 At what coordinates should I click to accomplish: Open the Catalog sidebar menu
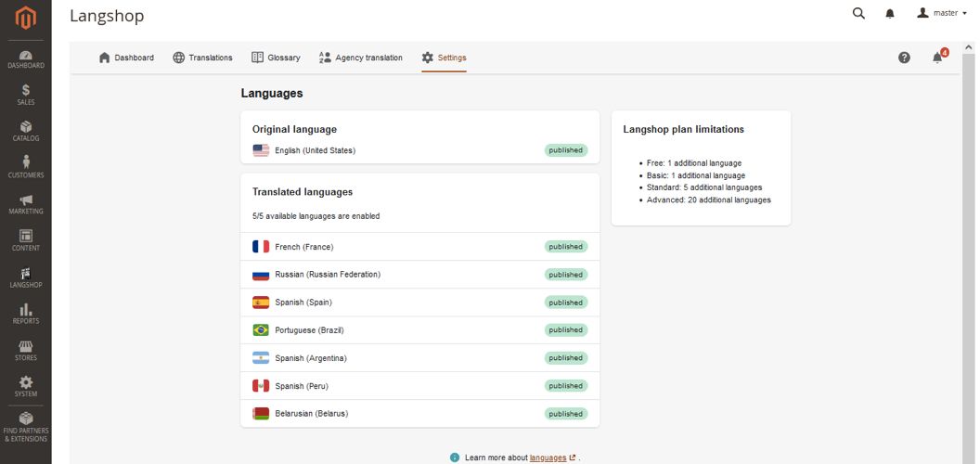coord(26,132)
